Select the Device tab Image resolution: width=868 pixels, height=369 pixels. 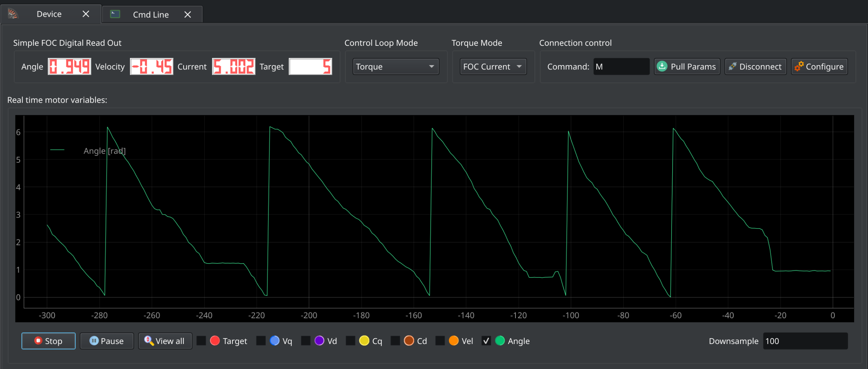pyautogui.click(x=49, y=14)
